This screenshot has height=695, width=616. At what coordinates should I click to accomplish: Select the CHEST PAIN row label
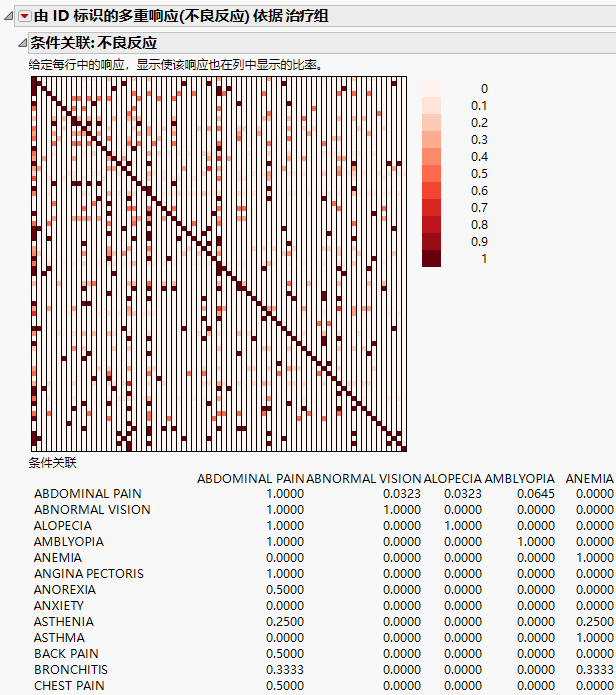70,686
